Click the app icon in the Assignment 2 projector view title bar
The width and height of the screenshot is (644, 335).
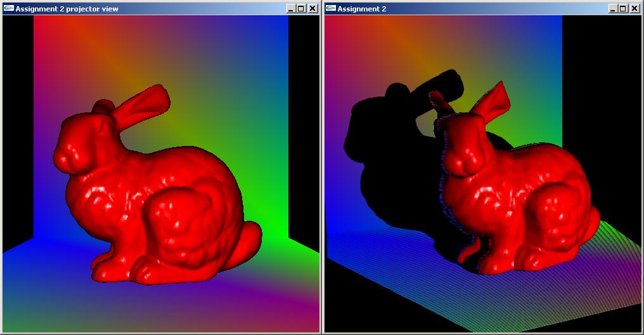pyautogui.click(x=9, y=8)
